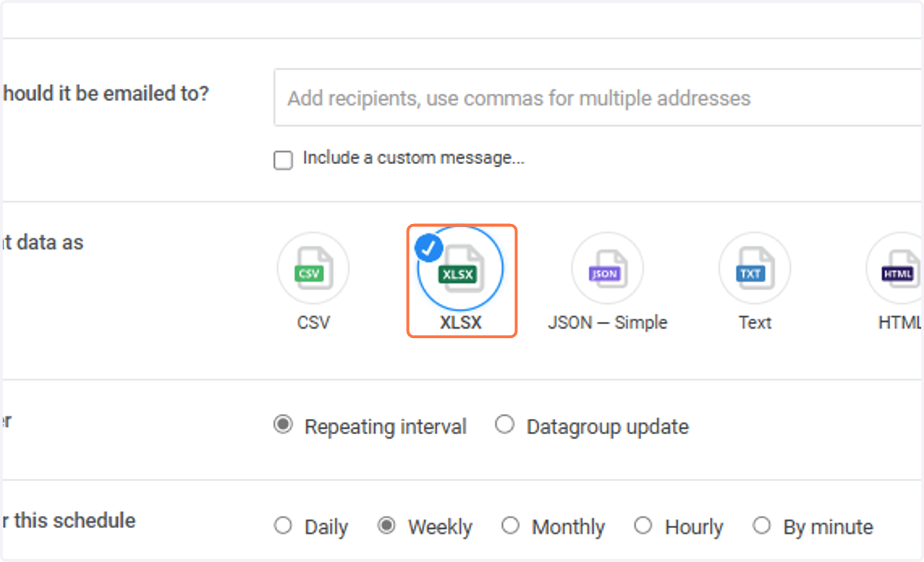Set schedule to Hourly

tap(643, 526)
